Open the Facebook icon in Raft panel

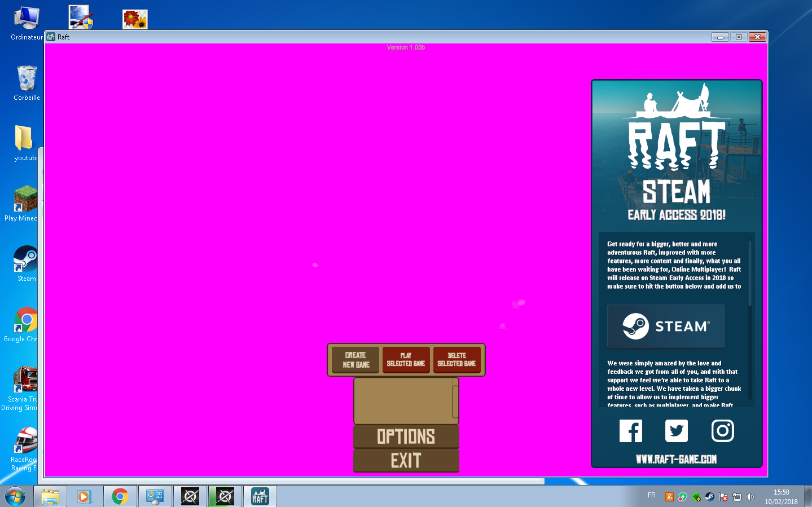(631, 431)
